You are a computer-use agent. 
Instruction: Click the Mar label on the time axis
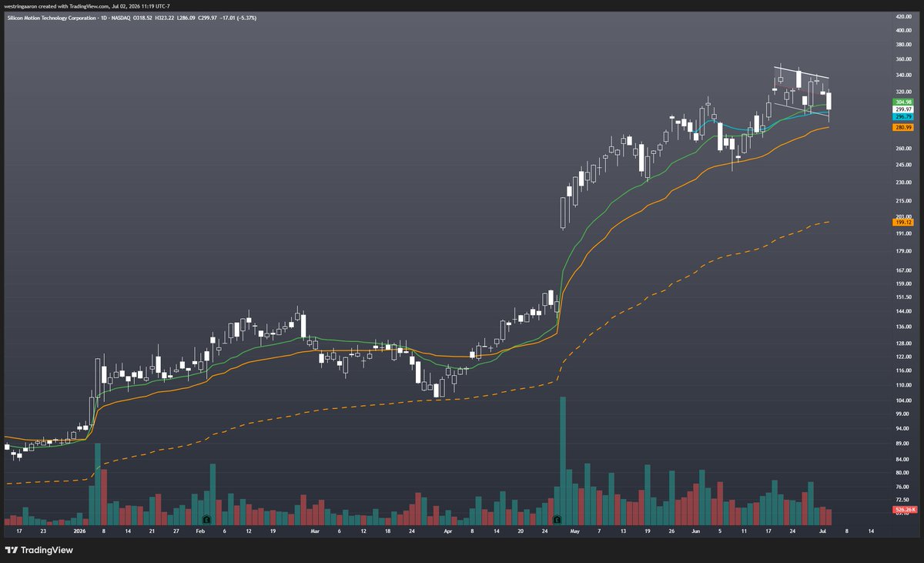coord(314,531)
